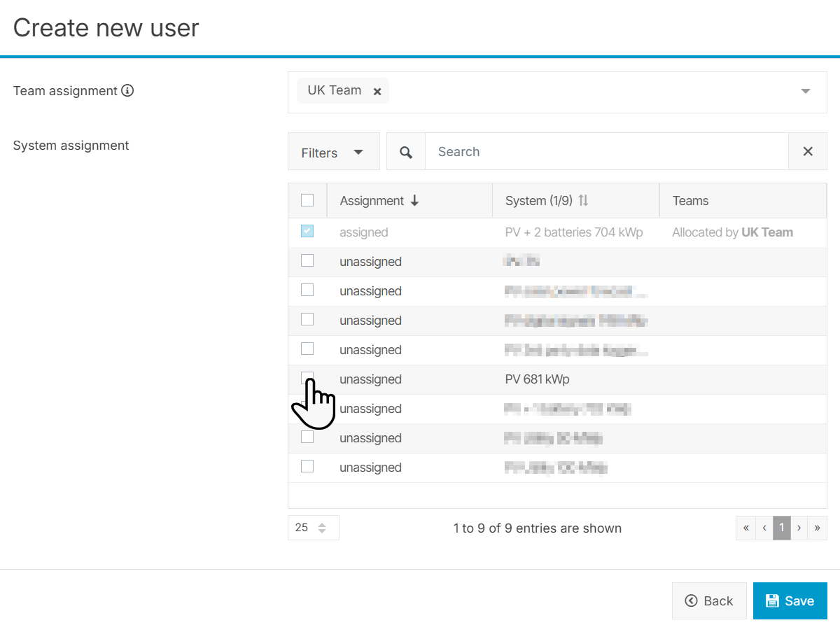Image resolution: width=840 pixels, height=632 pixels.
Task: Click the Back button
Action: (709, 600)
